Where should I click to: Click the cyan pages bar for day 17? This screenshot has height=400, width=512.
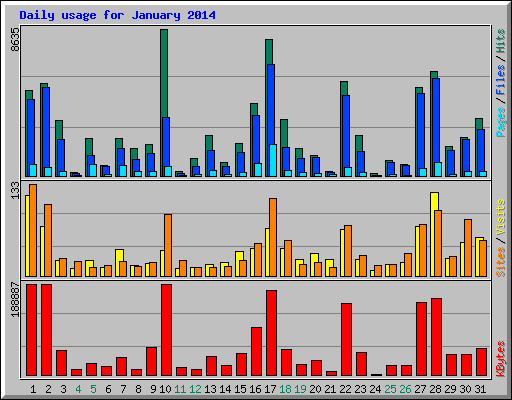click(x=273, y=160)
